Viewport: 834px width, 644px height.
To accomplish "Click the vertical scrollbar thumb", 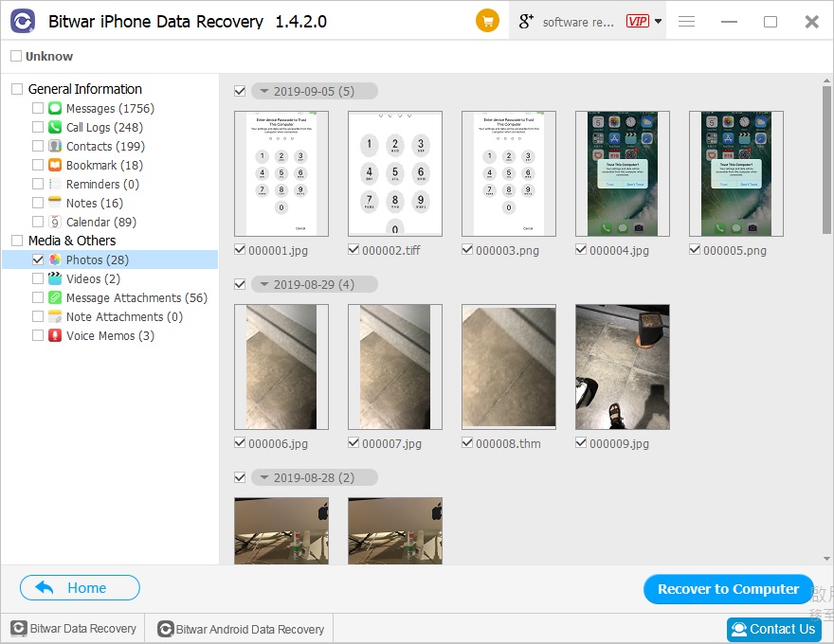I will tap(826, 159).
